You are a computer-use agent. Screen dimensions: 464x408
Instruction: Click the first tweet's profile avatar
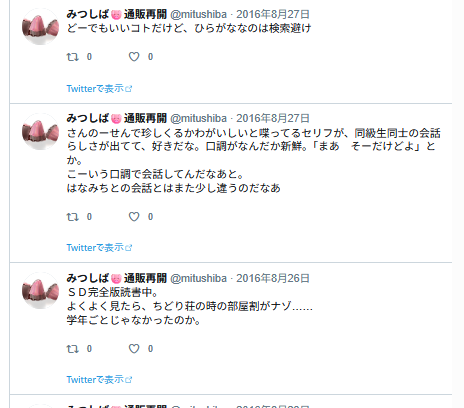pyautogui.click(x=40, y=27)
